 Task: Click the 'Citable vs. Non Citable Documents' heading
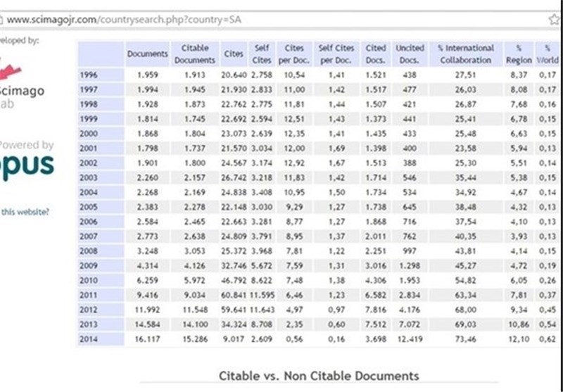tap(319, 375)
